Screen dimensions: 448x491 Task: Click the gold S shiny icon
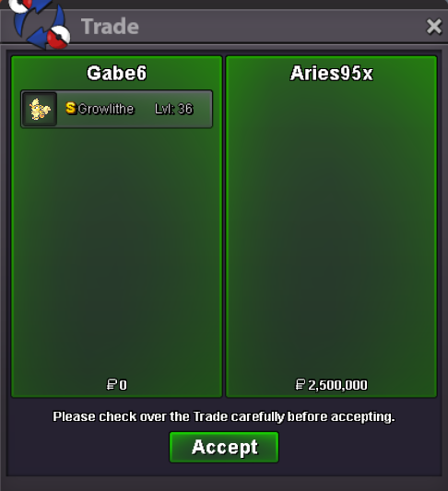coord(71,108)
